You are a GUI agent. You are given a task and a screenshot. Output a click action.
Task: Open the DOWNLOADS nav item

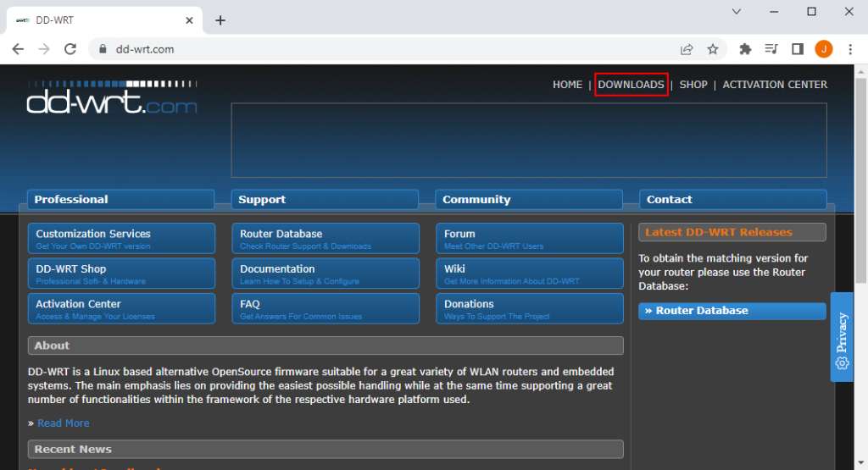[x=631, y=85]
